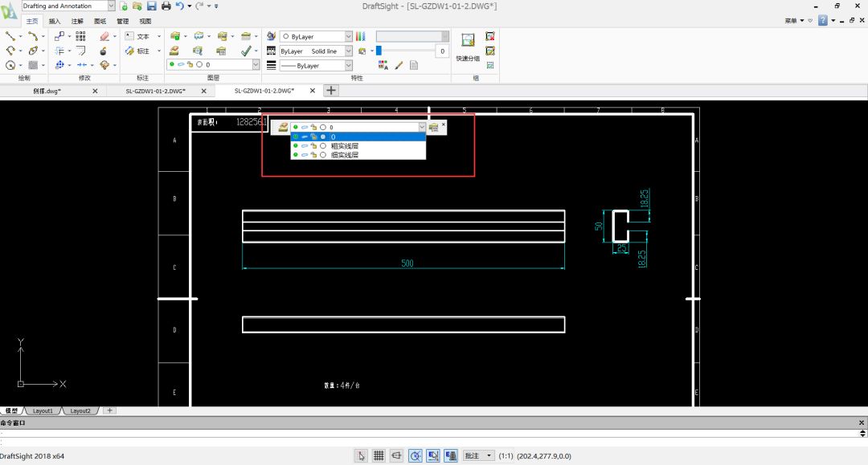Click the layer manager icon on floating toolbar
Viewport: 868px width, 465px height.
[x=282, y=127]
